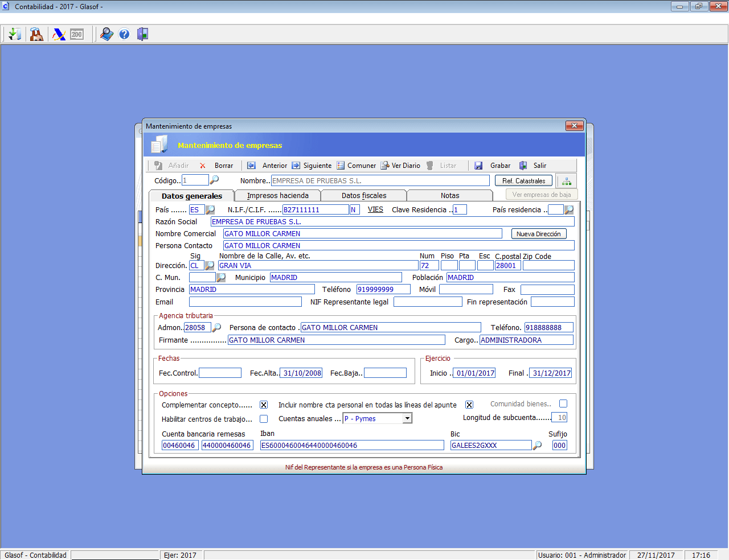Click the Nueva Dirección button

point(538,234)
